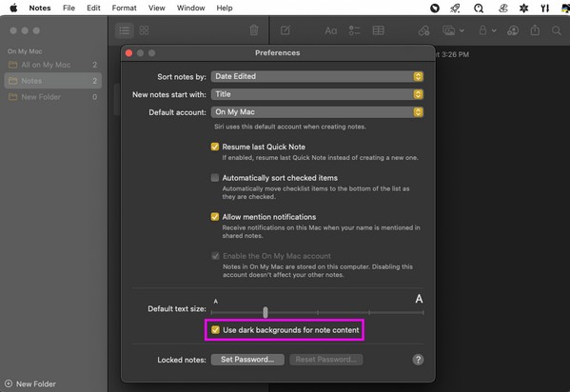The image size is (570, 392).
Task: Toggle Allow mention notifications checkbox
Action: (x=215, y=217)
